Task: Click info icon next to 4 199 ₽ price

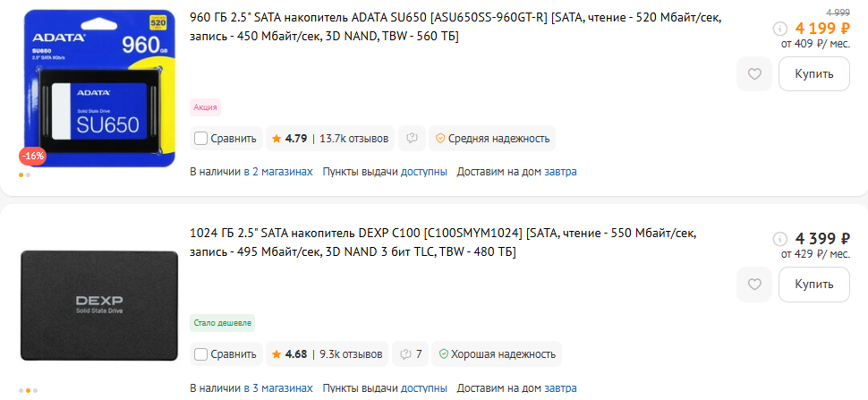Action: [779, 28]
